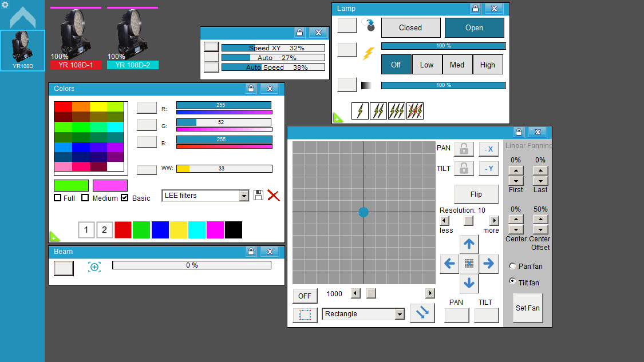Open the Rectangle shape dropdown
This screenshot has width=644, height=362.
coord(400,315)
